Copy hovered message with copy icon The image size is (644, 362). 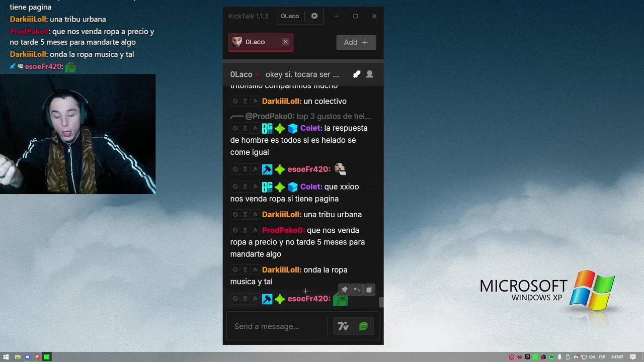coord(369,290)
